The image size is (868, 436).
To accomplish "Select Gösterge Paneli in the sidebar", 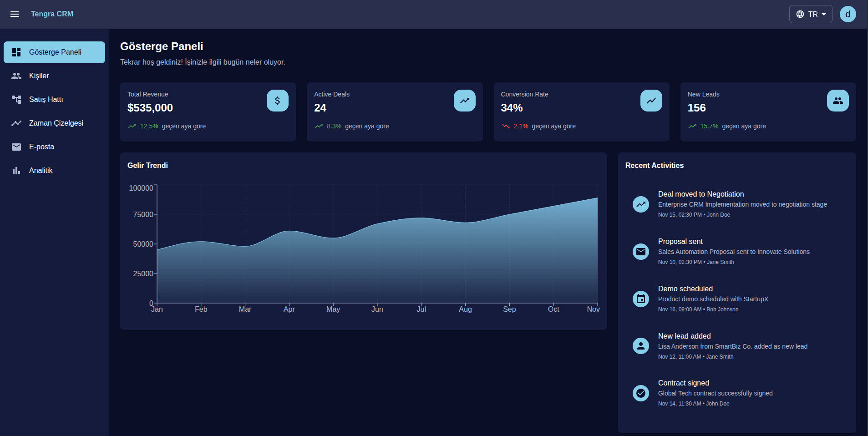I will tap(54, 52).
